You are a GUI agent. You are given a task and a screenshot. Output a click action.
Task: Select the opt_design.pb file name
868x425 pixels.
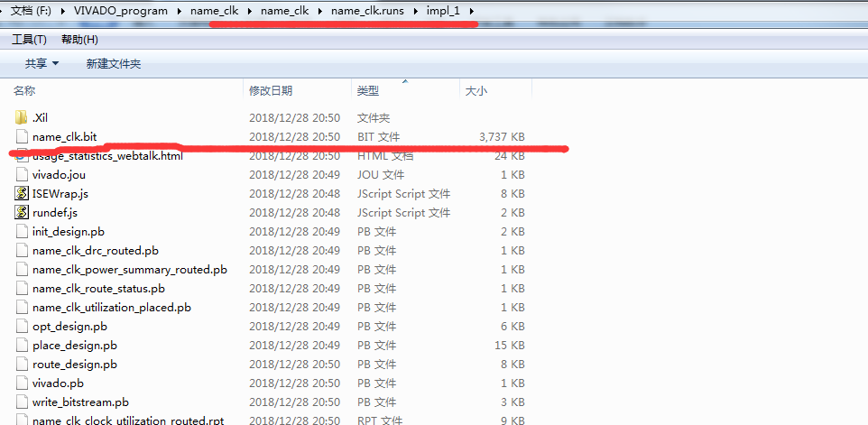click(x=69, y=327)
